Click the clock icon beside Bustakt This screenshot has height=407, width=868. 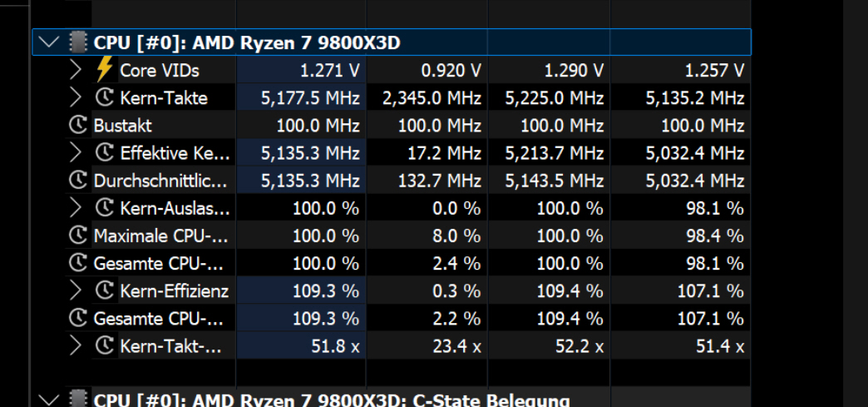[78, 126]
